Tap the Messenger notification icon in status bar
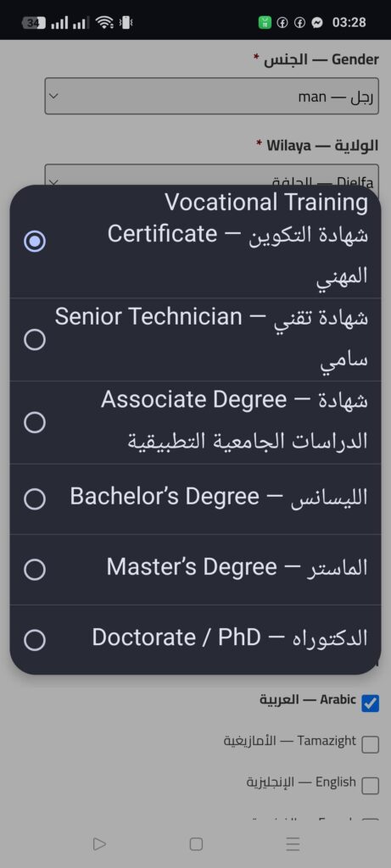Image resolution: width=391 pixels, height=868 pixels. click(x=317, y=23)
